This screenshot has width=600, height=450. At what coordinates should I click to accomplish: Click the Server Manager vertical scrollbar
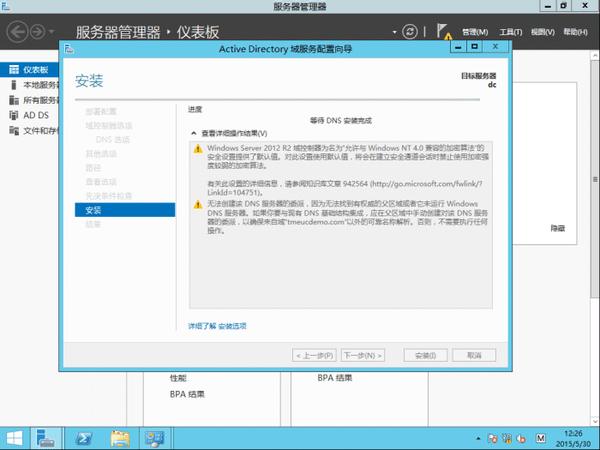click(595, 179)
